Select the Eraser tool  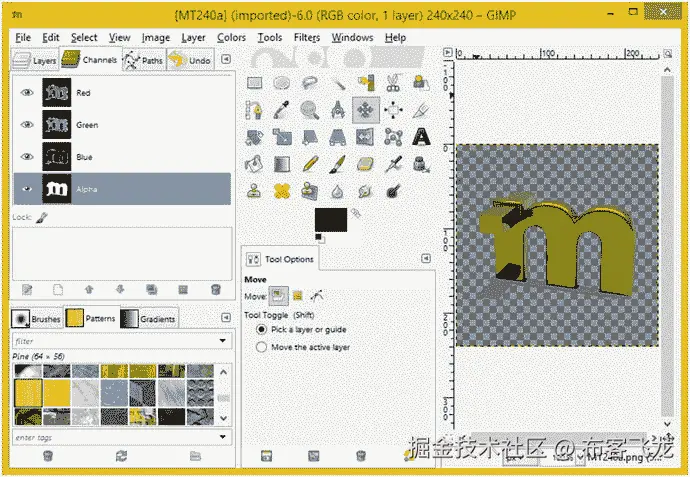click(x=366, y=165)
